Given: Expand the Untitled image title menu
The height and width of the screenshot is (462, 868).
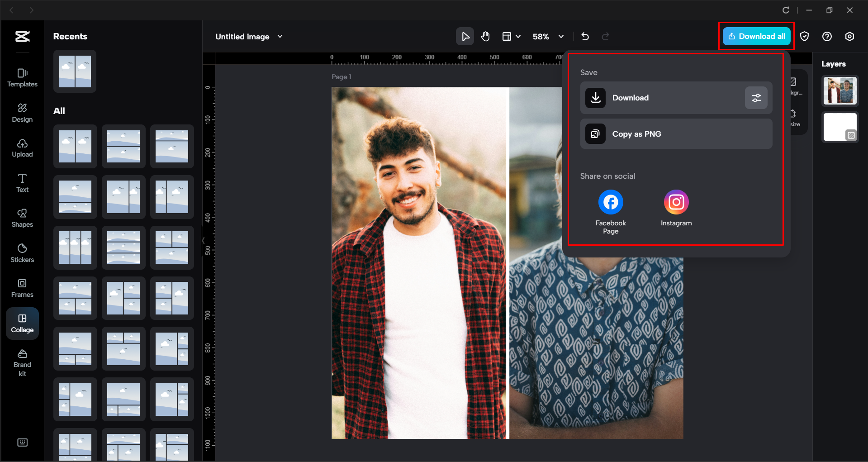Looking at the screenshot, I should tap(280, 36).
